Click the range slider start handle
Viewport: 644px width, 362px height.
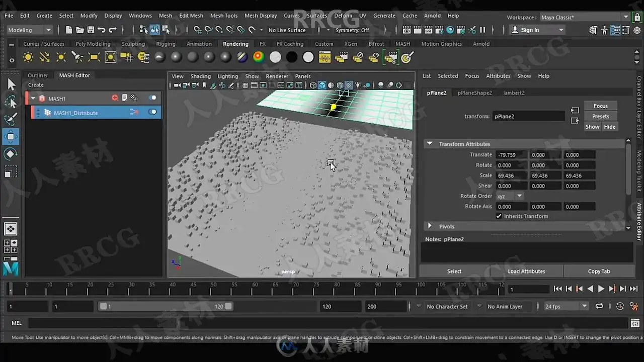(103, 306)
